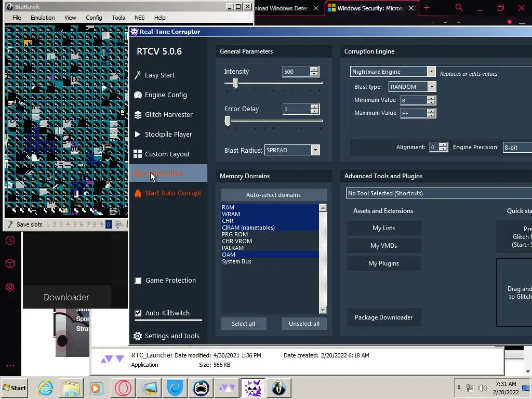
Task: Toggle RAM memory domain selection
Action: [270, 207]
